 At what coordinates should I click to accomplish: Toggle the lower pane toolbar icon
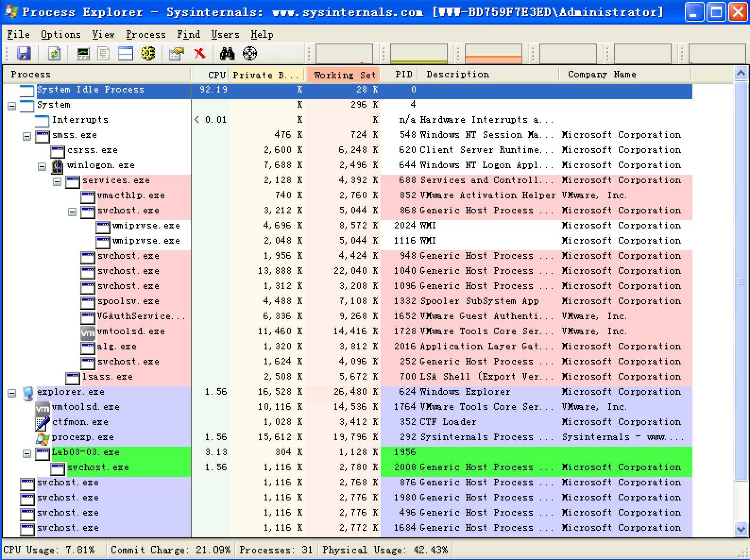(126, 53)
